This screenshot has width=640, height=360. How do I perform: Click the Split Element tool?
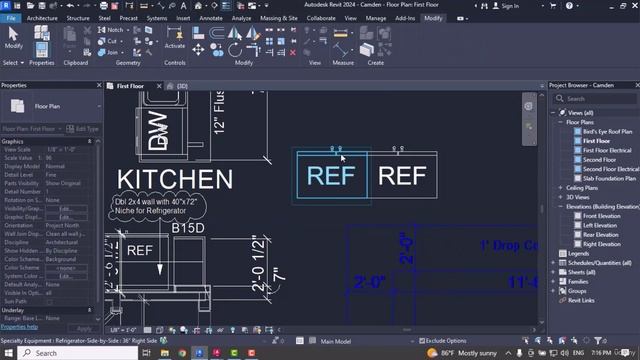269,30
